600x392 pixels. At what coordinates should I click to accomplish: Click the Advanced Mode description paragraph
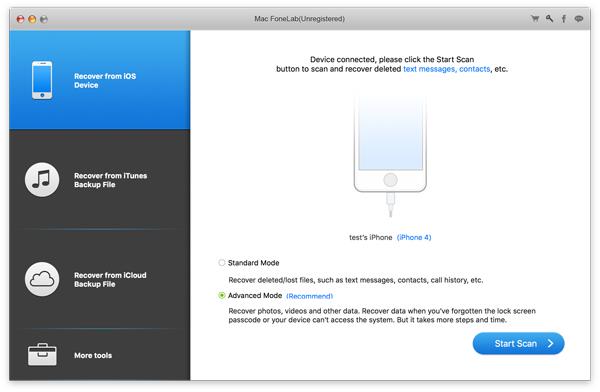pyautogui.click(x=382, y=315)
